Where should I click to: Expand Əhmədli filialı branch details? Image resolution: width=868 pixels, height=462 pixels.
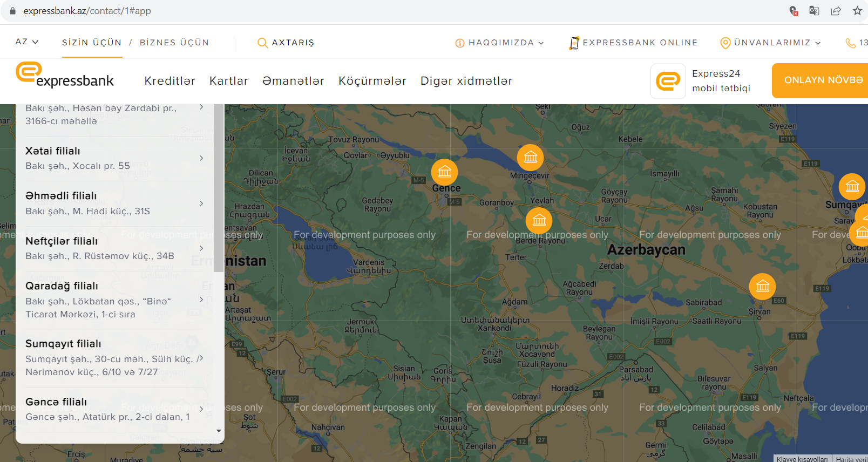[x=201, y=203]
